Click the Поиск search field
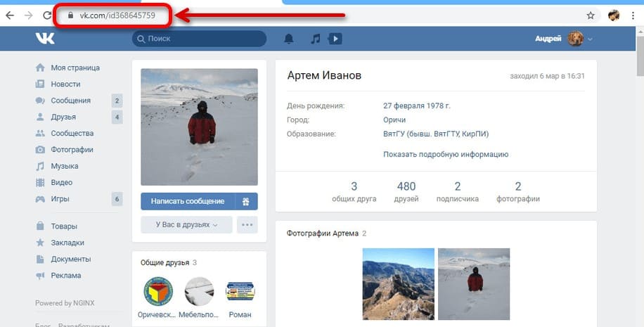 coord(199,39)
